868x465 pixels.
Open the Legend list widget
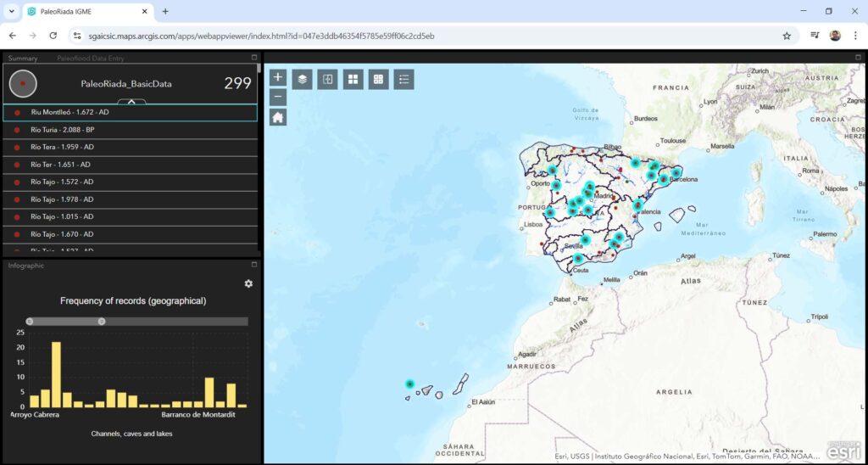[403, 79]
